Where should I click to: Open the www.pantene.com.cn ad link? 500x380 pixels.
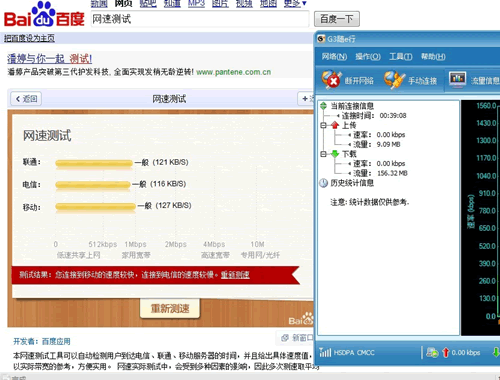click(233, 72)
